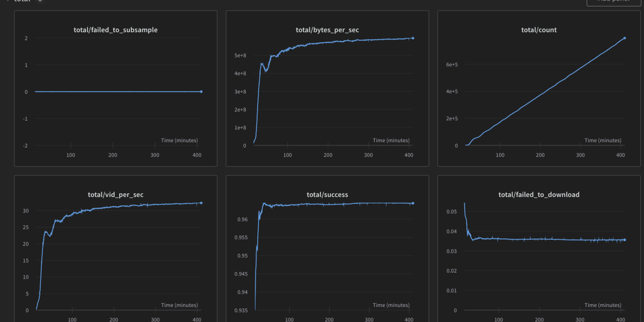Click the 6e+5 y-axis label in total/count
The image size is (644, 322).
451,65
